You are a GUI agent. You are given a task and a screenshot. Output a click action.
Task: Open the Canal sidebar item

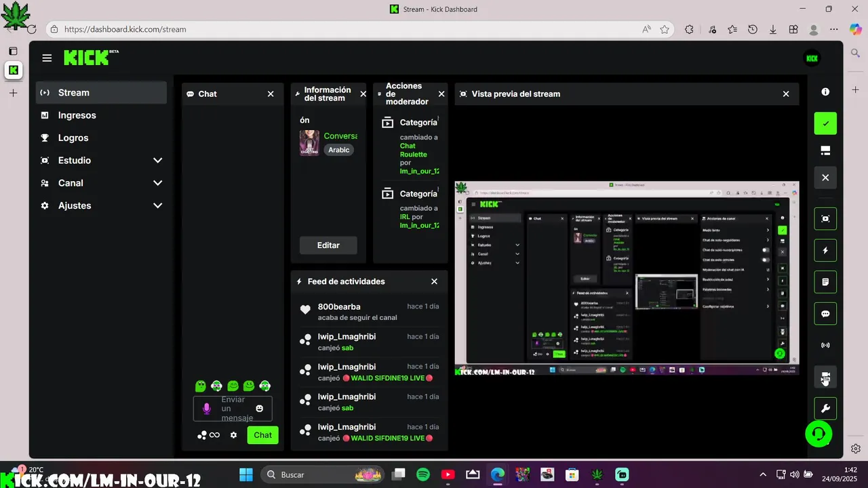tap(101, 183)
